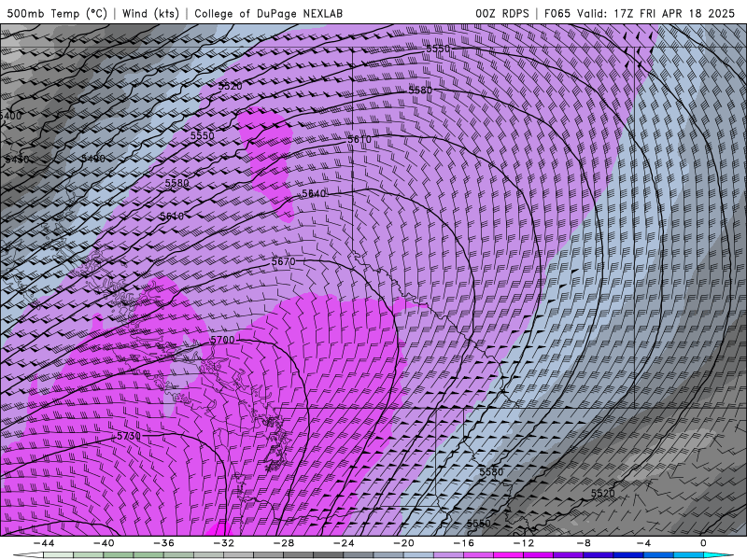747x560 pixels.
Task: Click the 5730 height contour label
Action: click(129, 436)
